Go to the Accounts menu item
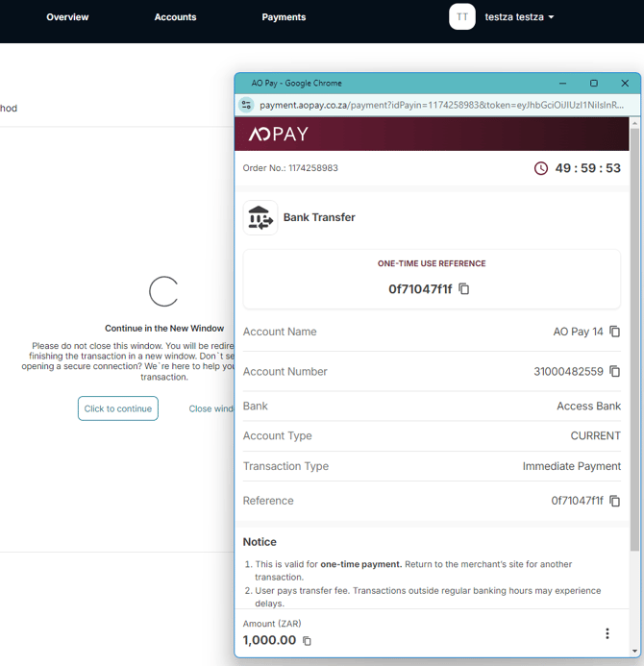 tap(176, 17)
